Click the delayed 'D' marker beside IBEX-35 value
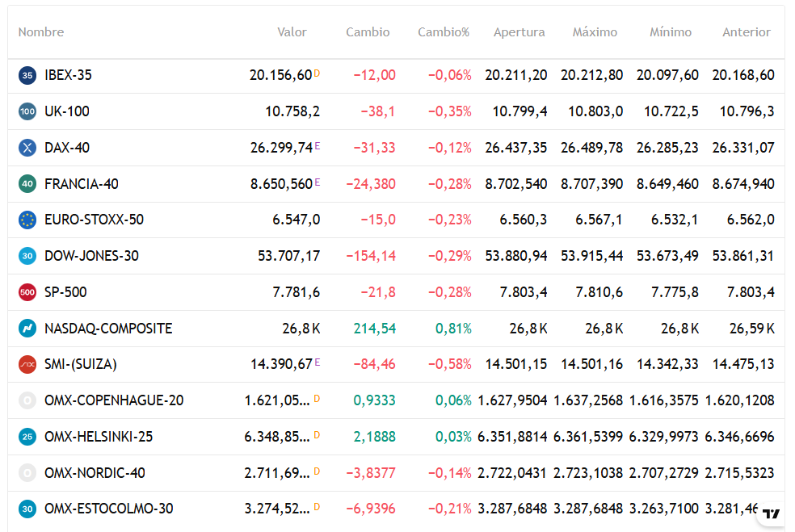This screenshot has width=795, height=532. 317,73
